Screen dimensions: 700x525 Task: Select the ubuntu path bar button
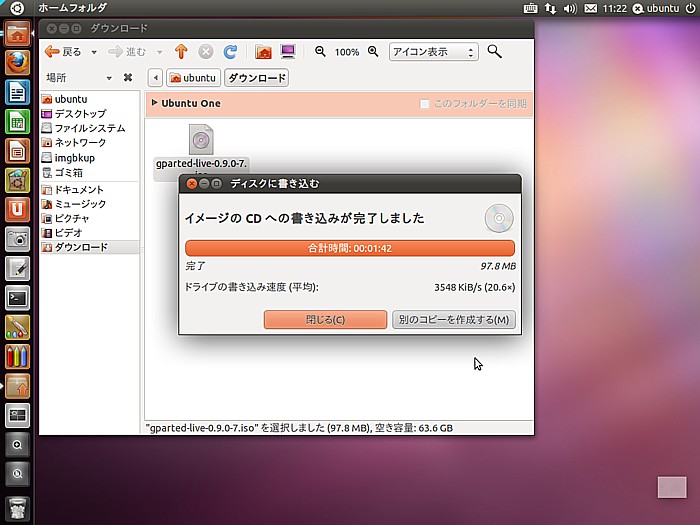point(193,78)
